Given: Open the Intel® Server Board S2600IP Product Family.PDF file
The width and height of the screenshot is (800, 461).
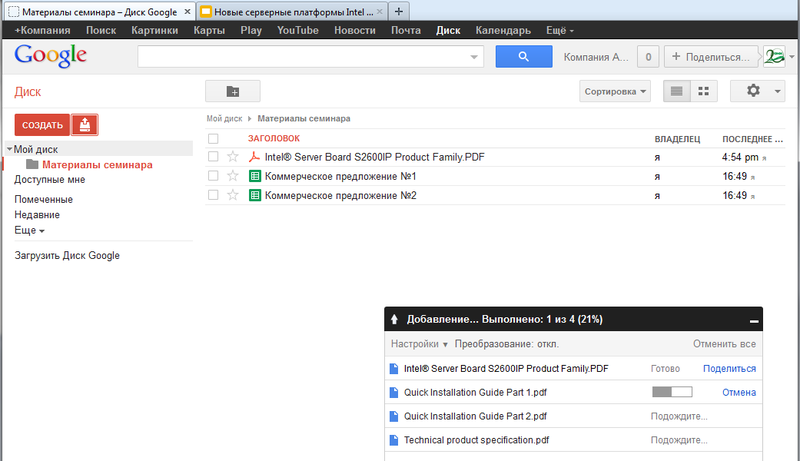Looking at the screenshot, I should pos(374,157).
